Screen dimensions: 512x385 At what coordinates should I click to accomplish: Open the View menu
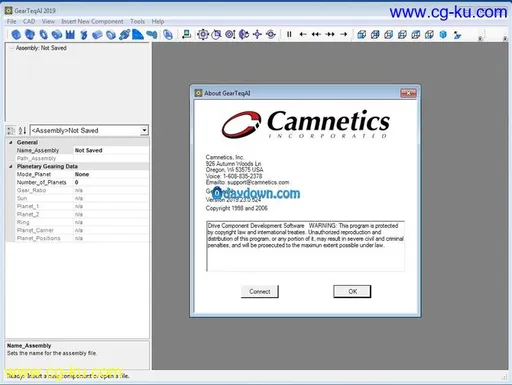click(48, 21)
